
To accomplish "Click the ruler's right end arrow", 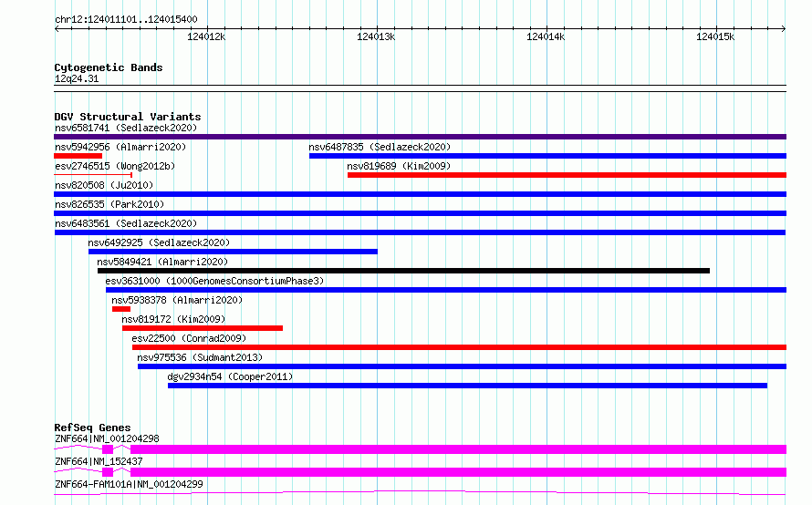I will [x=784, y=29].
